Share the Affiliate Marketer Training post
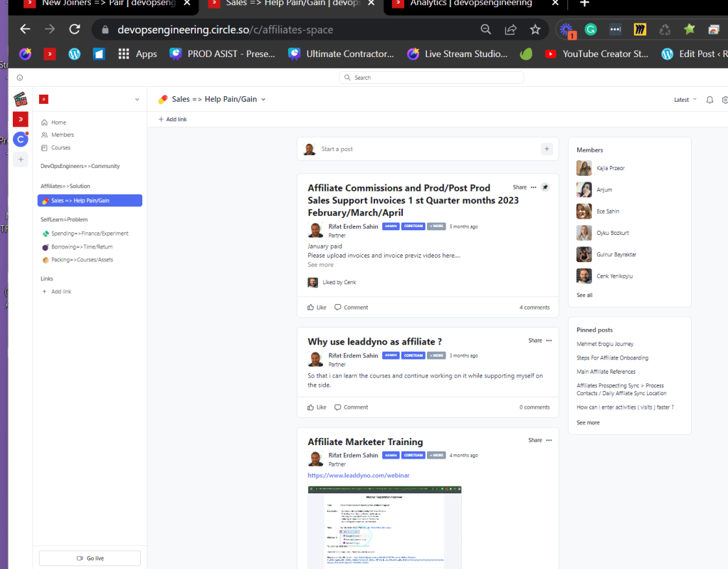Screen dimensions: 728x569 click(535, 440)
